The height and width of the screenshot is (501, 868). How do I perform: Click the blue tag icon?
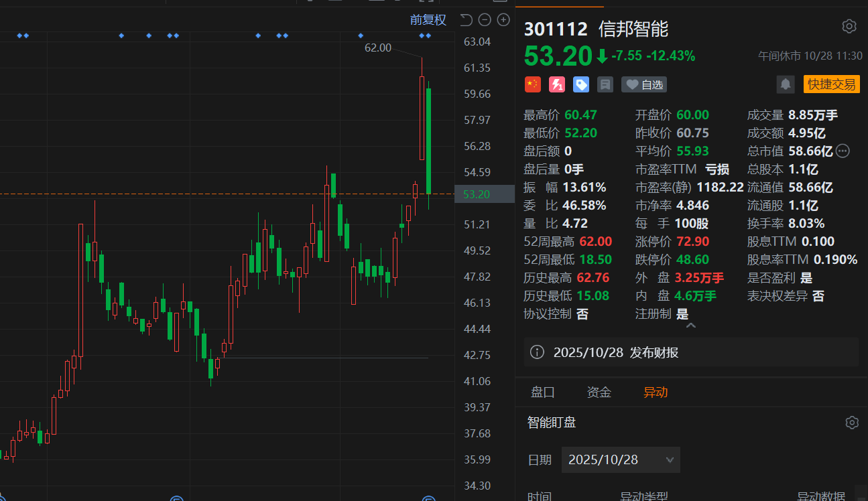click(580, 84)
